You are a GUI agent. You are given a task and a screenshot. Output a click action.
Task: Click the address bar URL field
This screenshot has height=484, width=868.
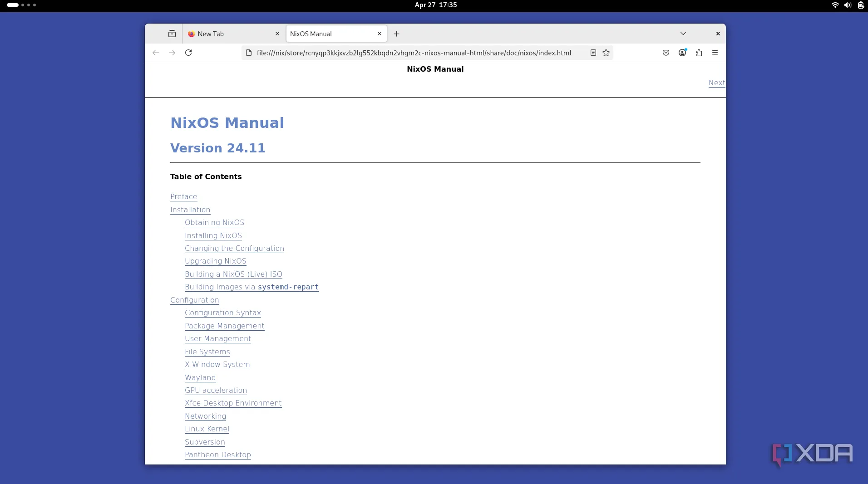pos(413,53)
